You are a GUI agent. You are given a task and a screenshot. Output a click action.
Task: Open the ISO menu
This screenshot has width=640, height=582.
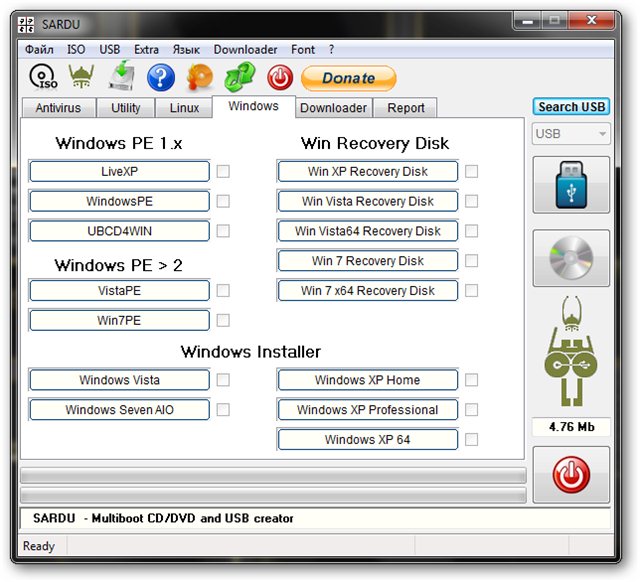click(76, 50)
